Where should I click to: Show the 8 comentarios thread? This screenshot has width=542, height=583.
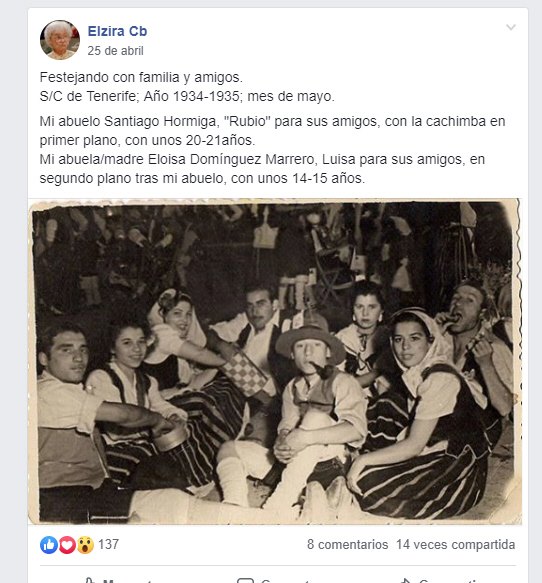coord(348,545)
